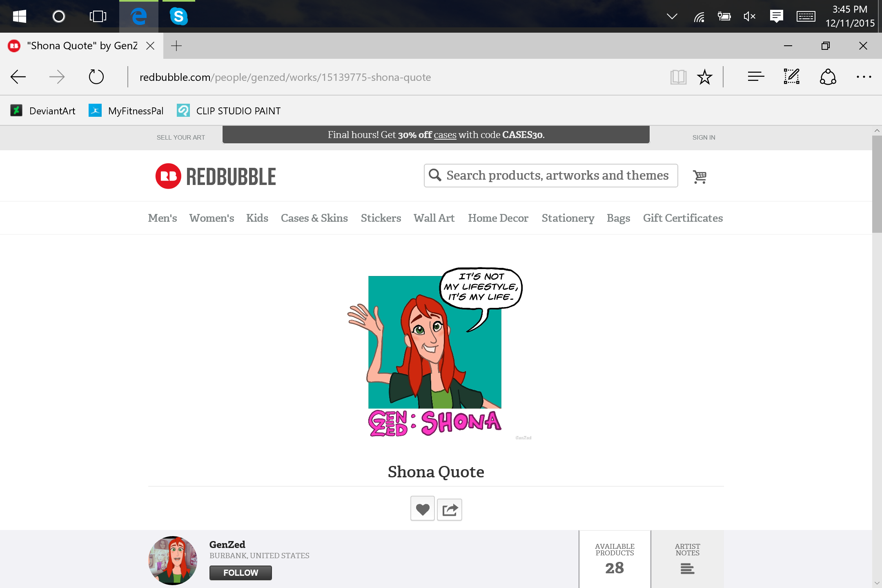Screen dimensions: 882x588
Task: Click the scrollbar up arrow
Action: [877, 131]
